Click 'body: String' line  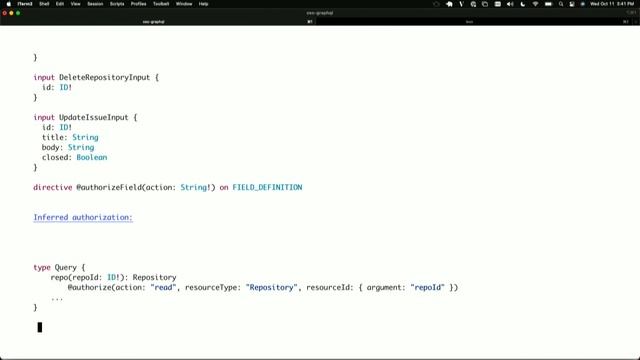point(68,147)
